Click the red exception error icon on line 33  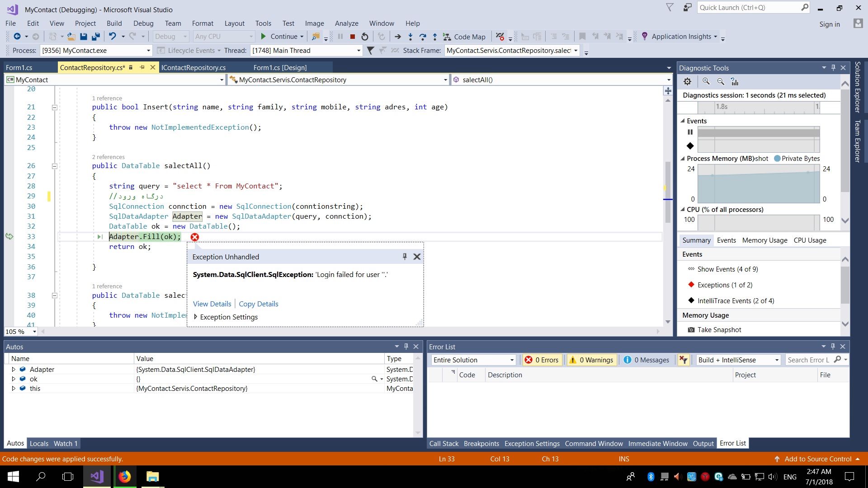[x=195, y=237]
